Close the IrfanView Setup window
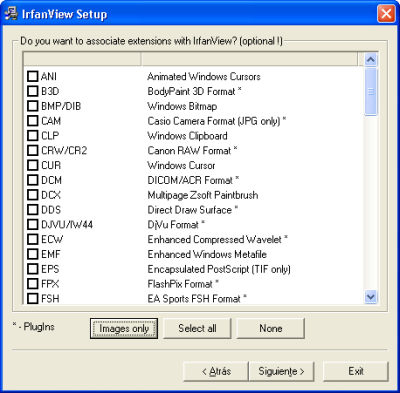The height and width of the screenshot is (393, 400). 386,14
